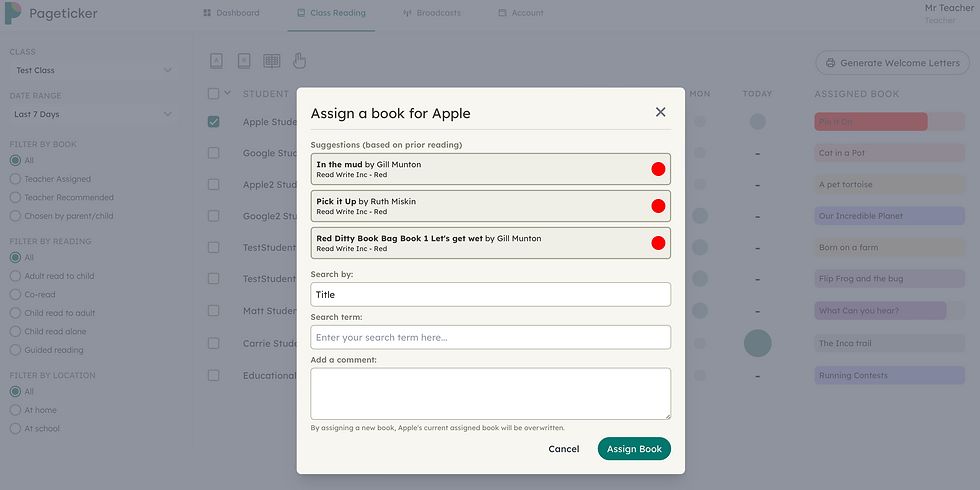Choose the Pick it Up suggestion
Image resolution: width=980 pixels, height=490 pixels.
491,206
